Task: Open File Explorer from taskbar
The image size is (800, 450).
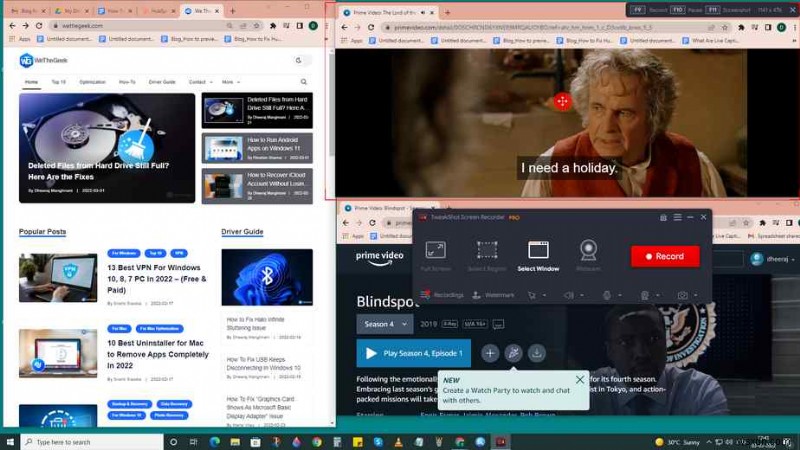Action: 235,442
